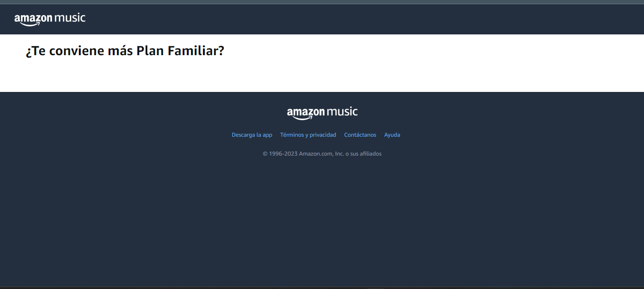Click the word music in header logo
The image size is (644, 289).
(70, 18)
